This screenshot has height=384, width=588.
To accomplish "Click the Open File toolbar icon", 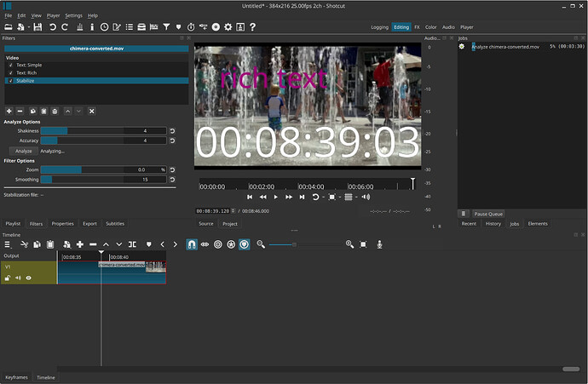I will pos(9,27).
